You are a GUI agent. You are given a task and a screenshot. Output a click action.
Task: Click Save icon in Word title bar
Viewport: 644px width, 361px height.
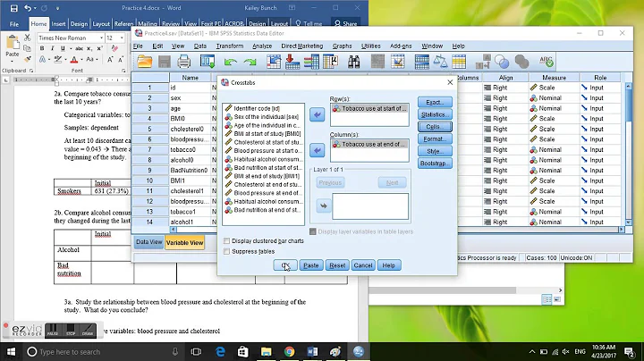coord(13,8)
